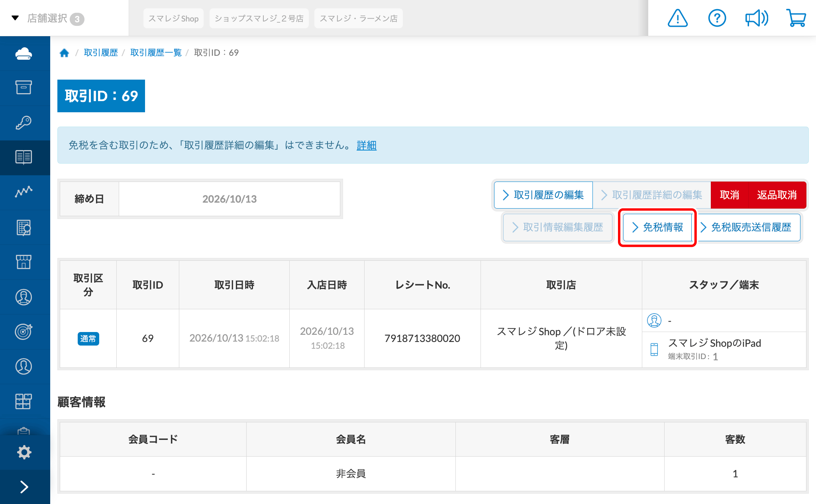Open the staff user sidebar icon
Image resolution: width=816 pixels, height=504 pixels.
(24, 366)
